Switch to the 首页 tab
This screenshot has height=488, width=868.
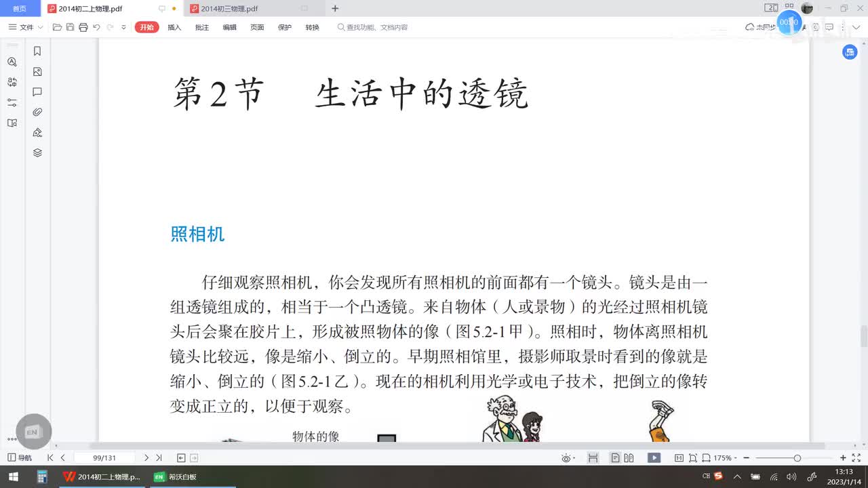pos(20,8)
